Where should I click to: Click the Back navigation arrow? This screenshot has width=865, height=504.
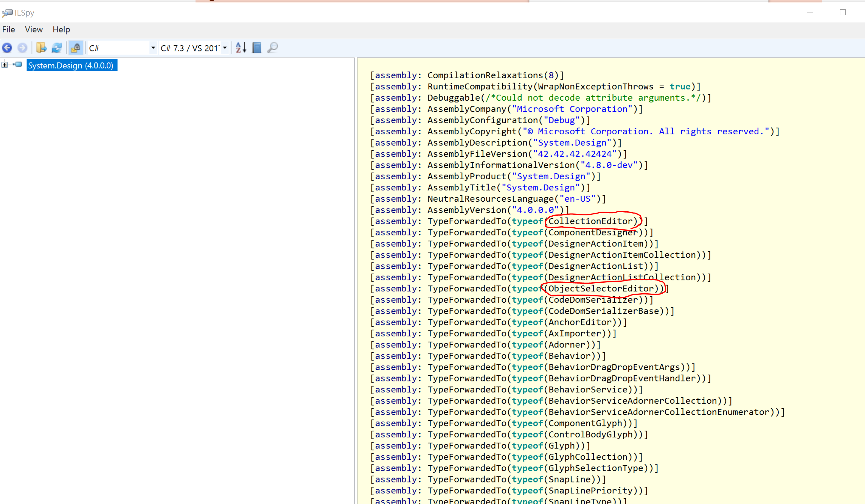tap(7, 48)
